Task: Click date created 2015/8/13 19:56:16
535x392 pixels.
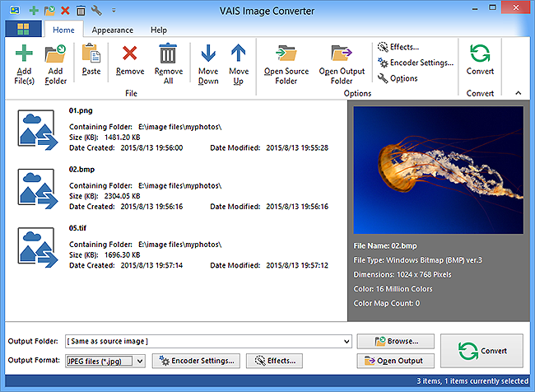Action: 151,207
